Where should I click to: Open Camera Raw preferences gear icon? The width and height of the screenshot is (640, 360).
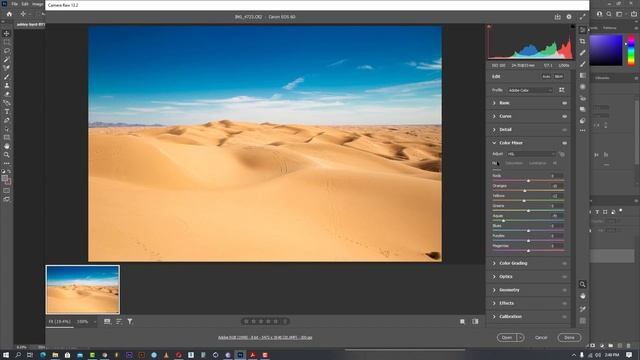click(569, 17)
